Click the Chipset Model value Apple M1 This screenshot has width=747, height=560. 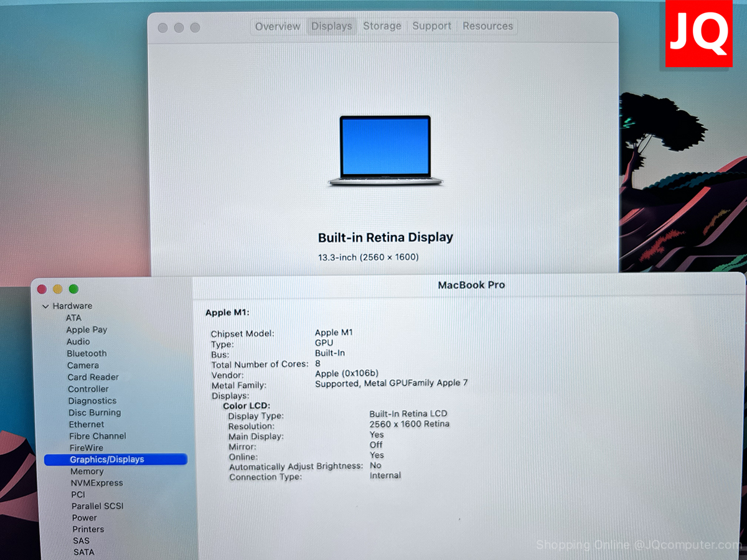pos(334,333)
